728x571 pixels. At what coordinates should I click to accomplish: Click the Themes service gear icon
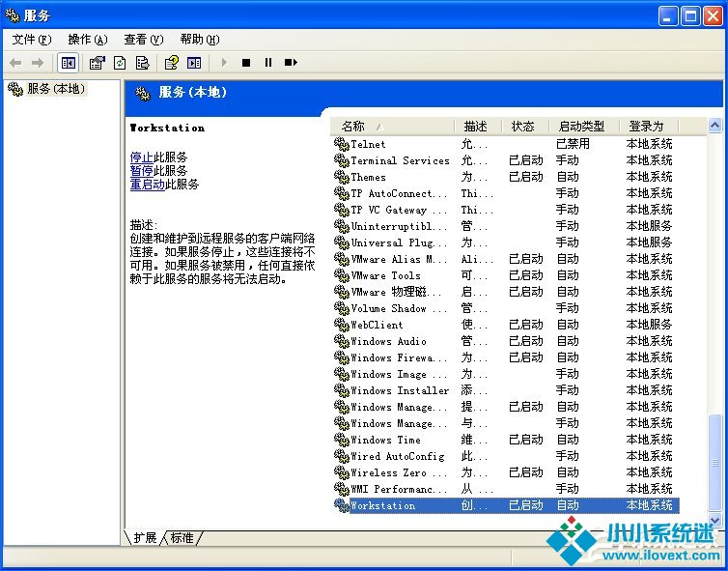tap(341, 177)
